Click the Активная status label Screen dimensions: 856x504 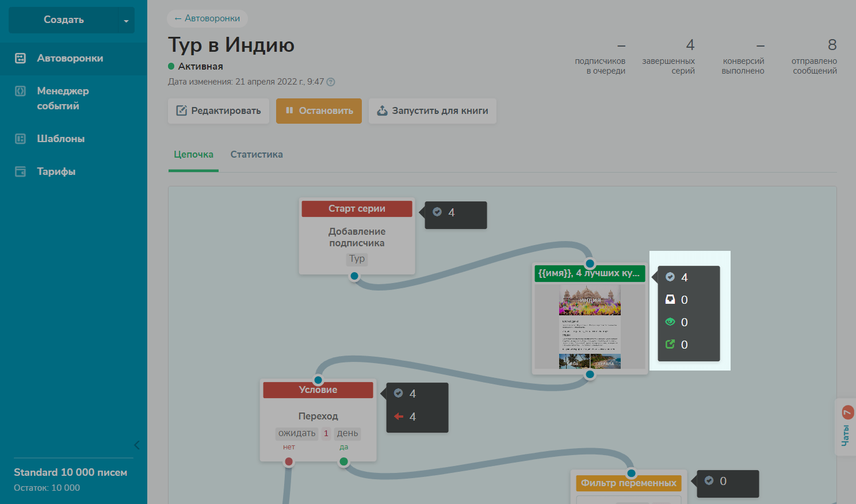tap(200, 66)
